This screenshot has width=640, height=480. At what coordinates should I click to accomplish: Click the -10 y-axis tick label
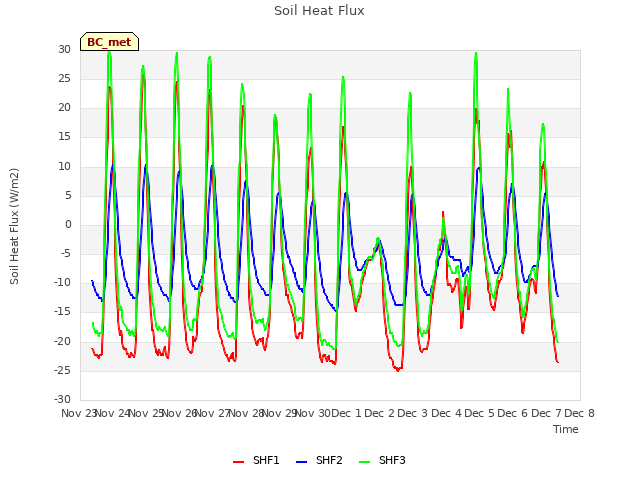coord(62,283)
